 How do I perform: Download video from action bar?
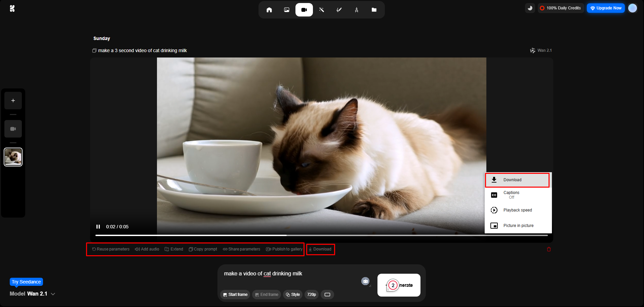pos(320,249)
